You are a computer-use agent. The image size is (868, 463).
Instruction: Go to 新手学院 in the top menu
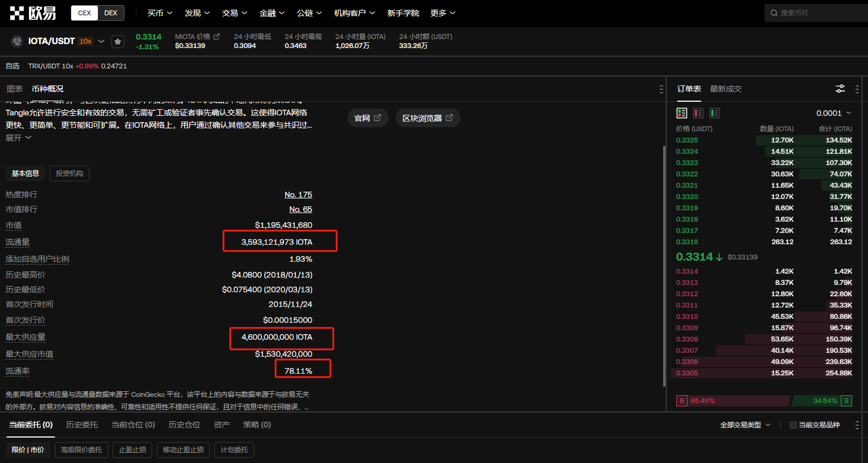[403, 13]
